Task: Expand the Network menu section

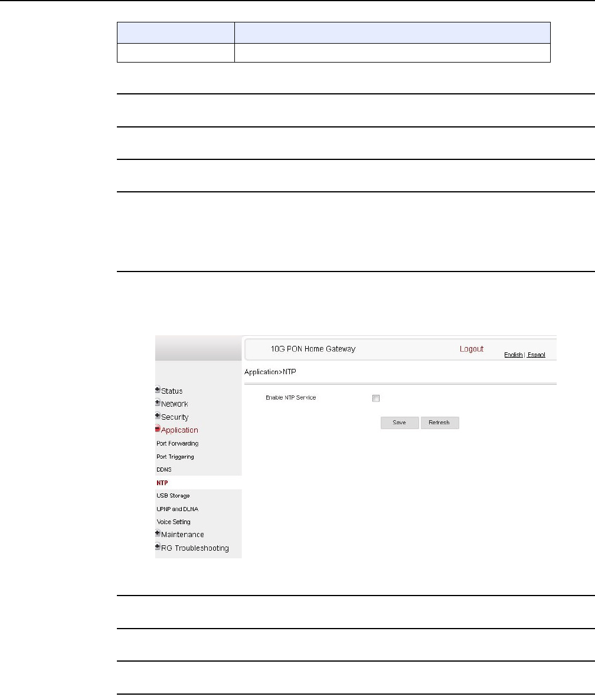Action: pyautogui.click(x=175, y=404)
